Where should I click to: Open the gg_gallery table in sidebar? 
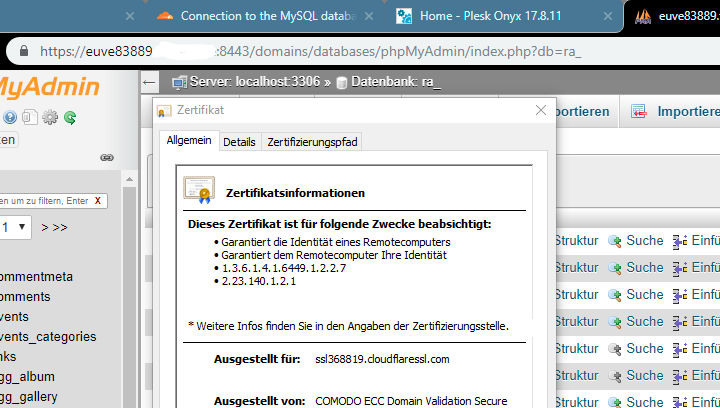point(29,397)
